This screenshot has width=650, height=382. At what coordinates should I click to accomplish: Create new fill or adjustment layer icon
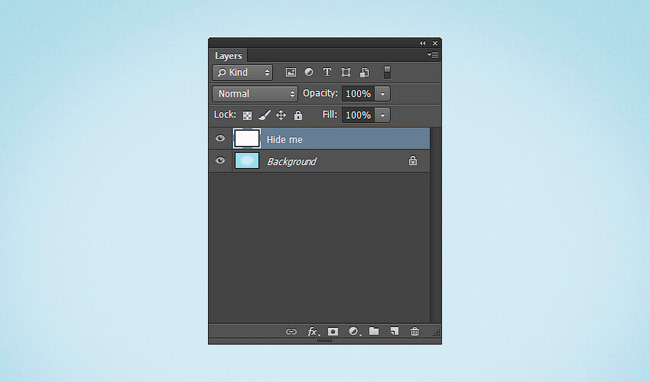coord(354,331)
